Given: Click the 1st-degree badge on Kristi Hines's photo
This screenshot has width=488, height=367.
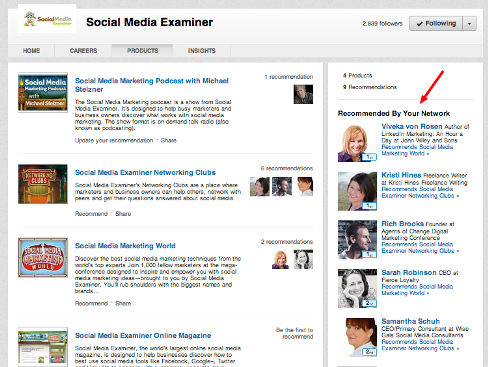Looking at the screenshot, I should [x=369, y=206].
